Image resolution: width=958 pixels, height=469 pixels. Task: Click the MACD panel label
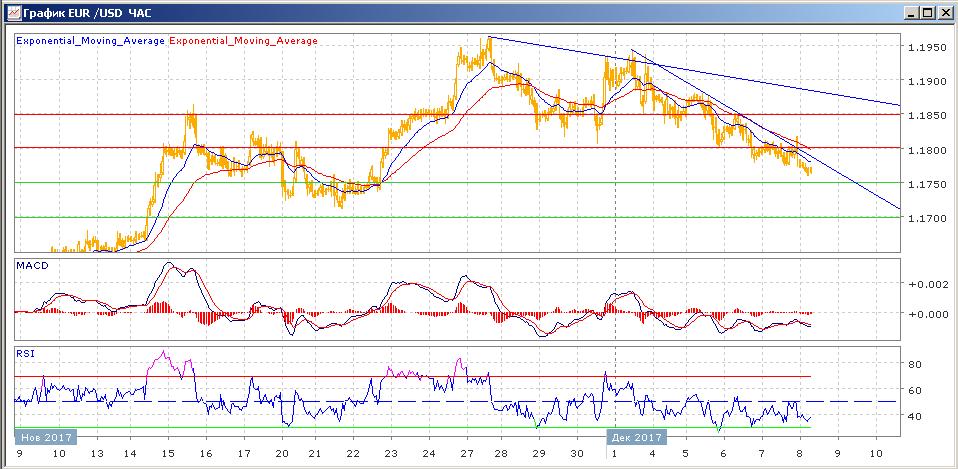coord(31,266)
